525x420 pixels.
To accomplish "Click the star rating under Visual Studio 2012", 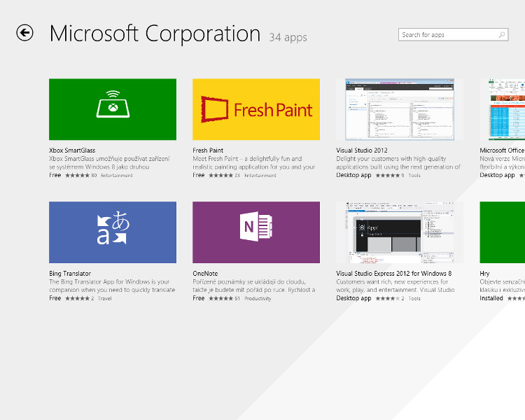I will coord(388,175).
